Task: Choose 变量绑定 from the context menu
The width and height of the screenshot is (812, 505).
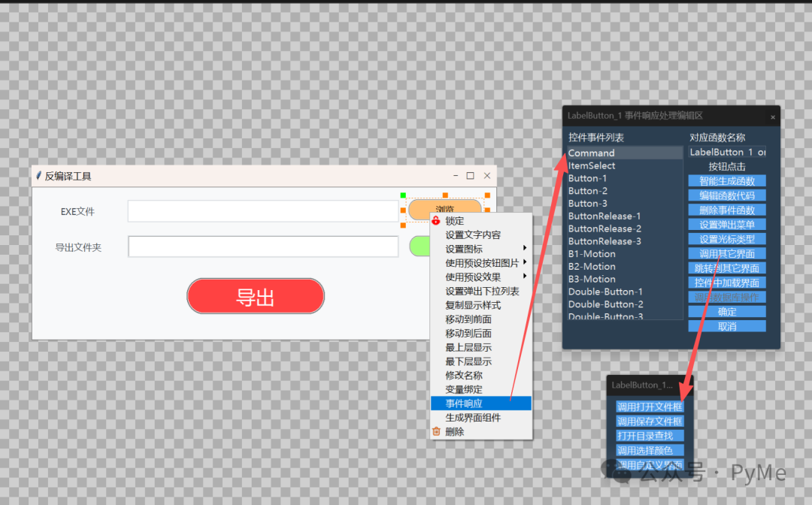Action: 464,389
